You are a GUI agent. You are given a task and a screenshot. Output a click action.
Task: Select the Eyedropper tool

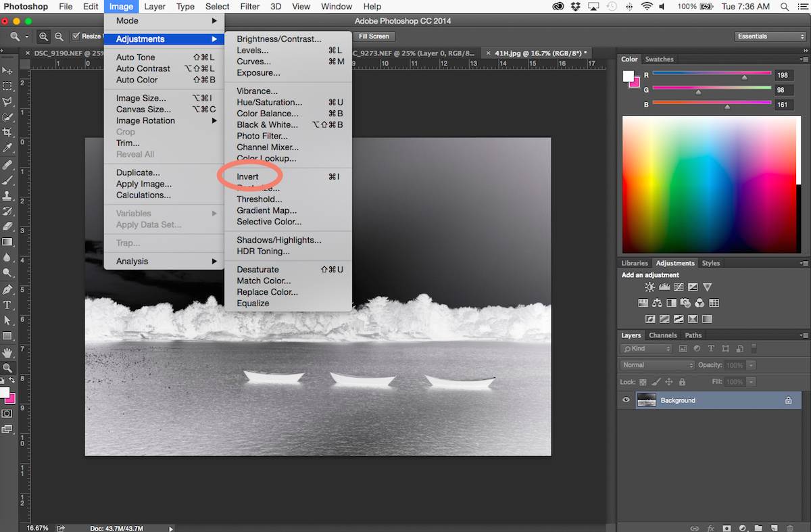pyautogui.click(x=7, y=148)
